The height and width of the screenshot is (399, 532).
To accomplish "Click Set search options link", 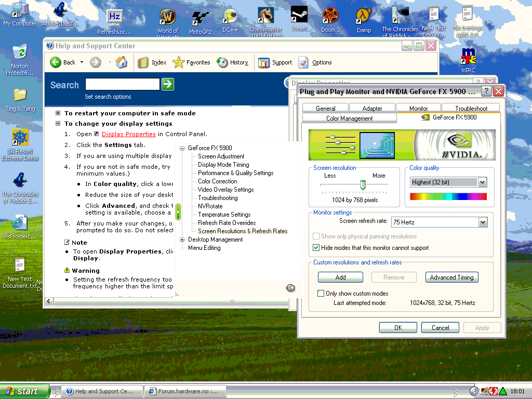I will 108,97.
